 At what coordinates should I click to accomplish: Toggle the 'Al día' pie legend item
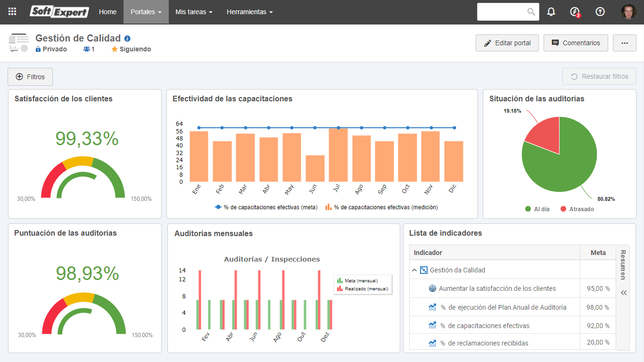click(x=537, y=209)
